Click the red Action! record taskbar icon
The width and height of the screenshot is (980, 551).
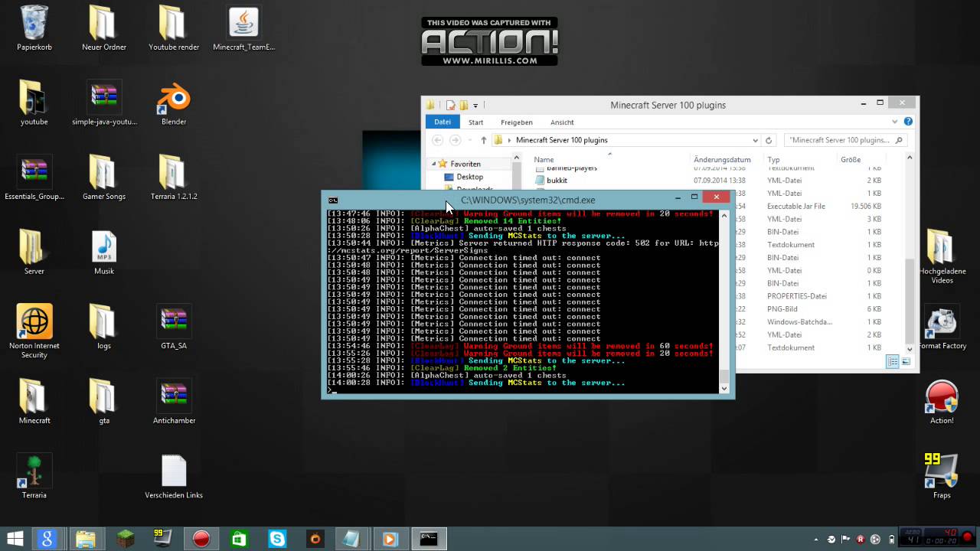[x=201, y=539]
